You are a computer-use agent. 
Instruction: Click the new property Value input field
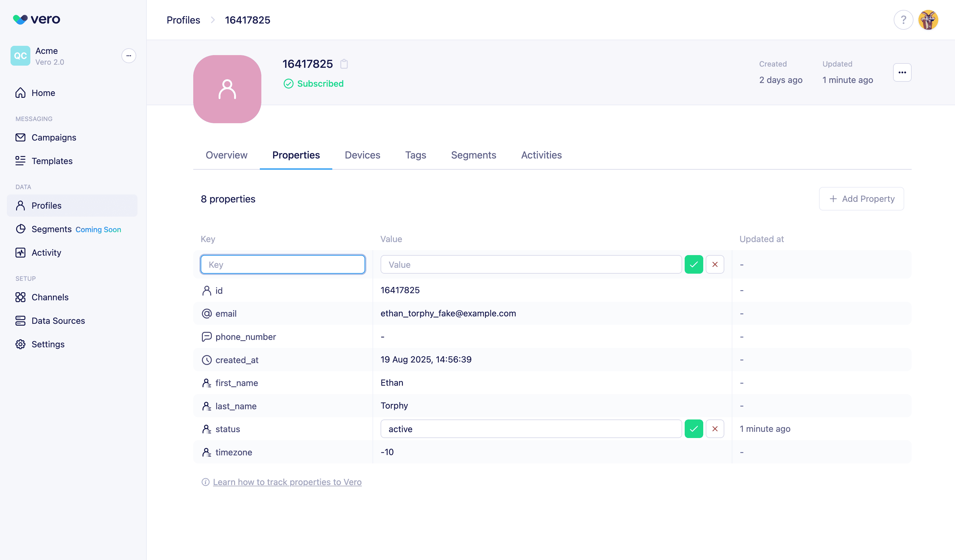530,264
